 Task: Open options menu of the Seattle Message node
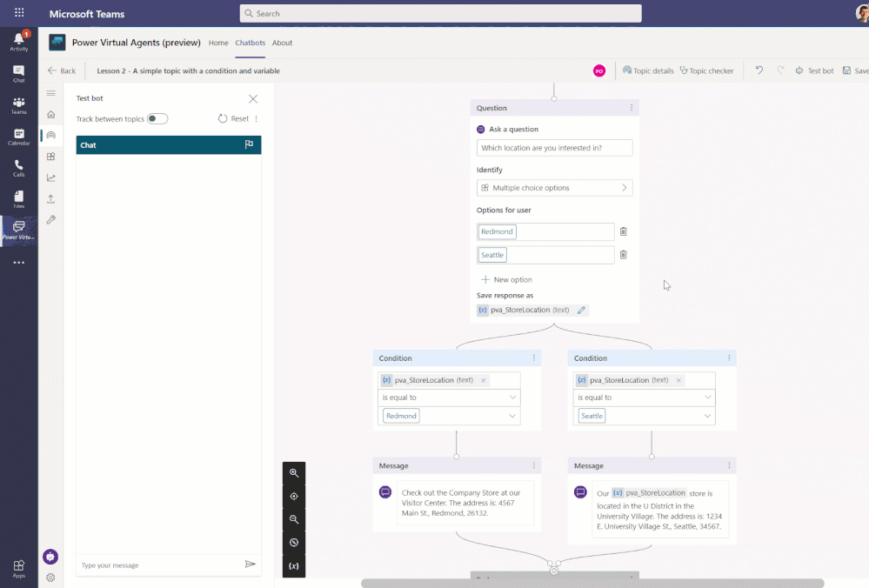coord(729,465)
